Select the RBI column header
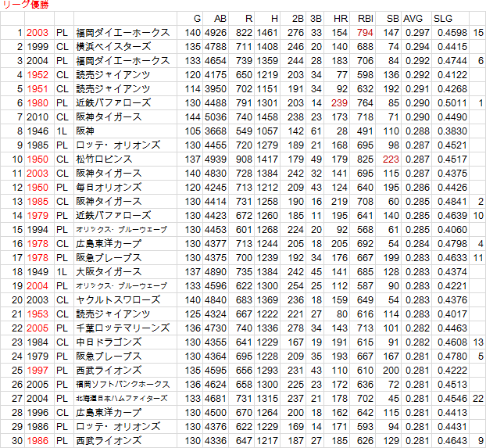The image size is (486, 448). [366, 19]
